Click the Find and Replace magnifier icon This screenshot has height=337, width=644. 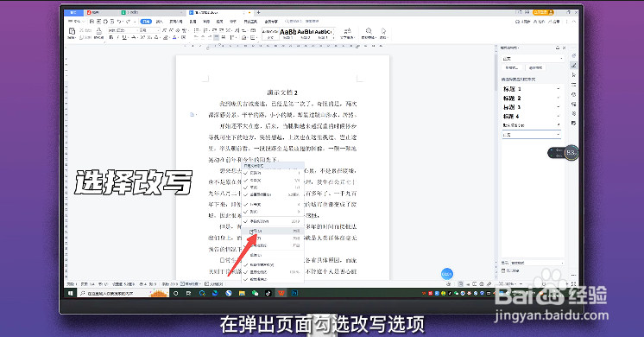pos(369,31)
